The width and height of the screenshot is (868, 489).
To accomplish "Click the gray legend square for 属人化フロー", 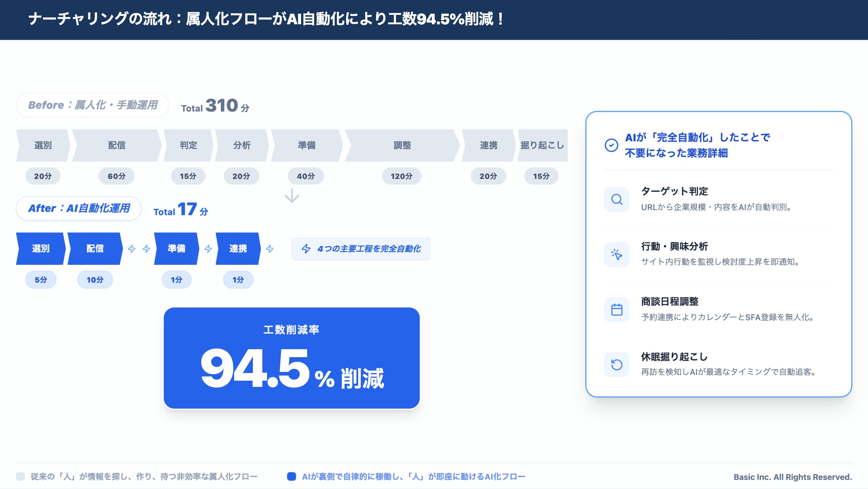I will tap(21, 476).
